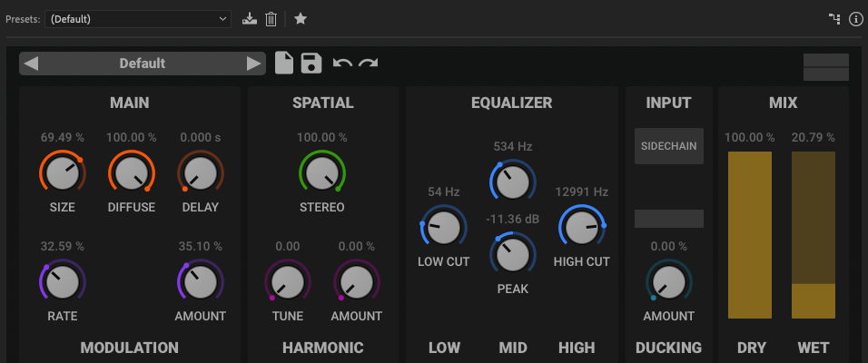Click the DRY mix level slider

pyautogui.click(x=749, y=235)
